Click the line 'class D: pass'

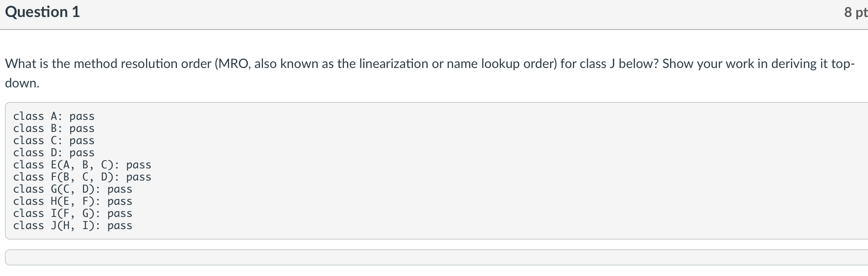click(x=54, y=153)
